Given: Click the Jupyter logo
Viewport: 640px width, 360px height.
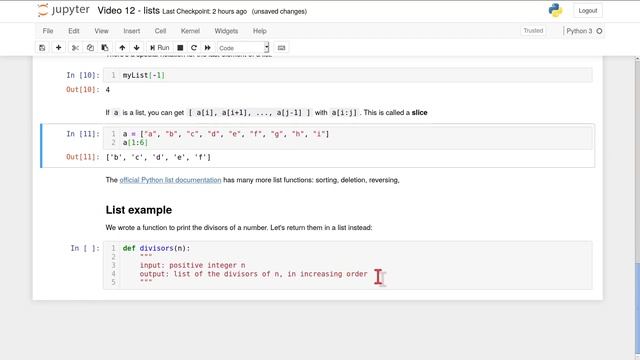Looking at the screenshot, I should click(64, 10).
